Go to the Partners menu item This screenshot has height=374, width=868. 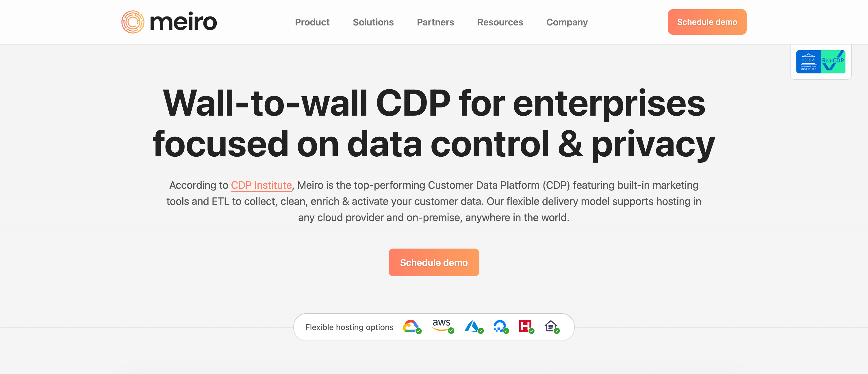[435, 22]
